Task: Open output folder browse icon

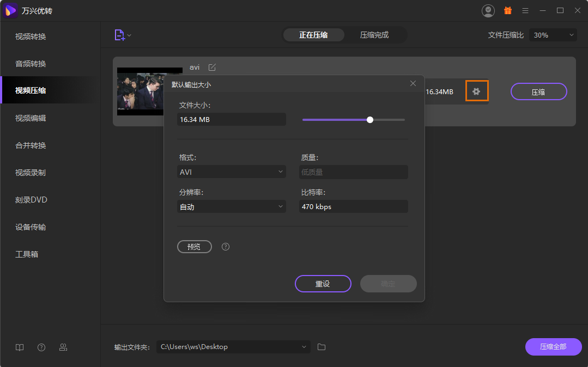Action: click(x=322, y=347)
